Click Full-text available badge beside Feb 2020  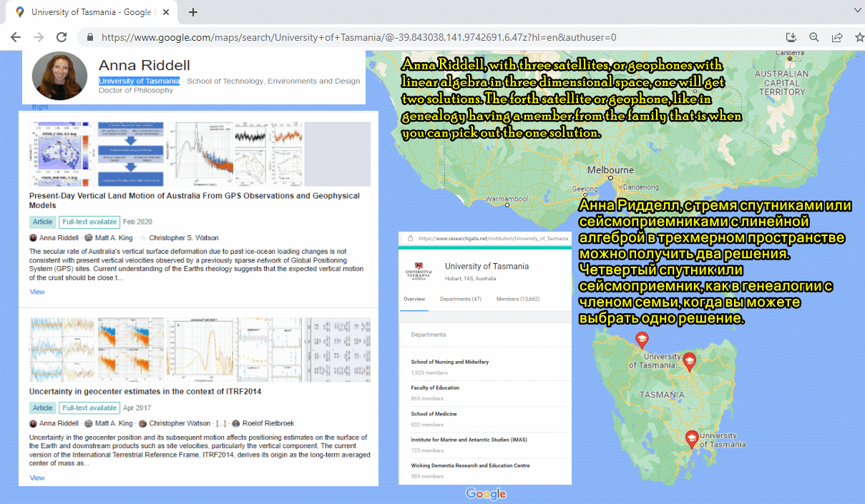coord(89,222)
